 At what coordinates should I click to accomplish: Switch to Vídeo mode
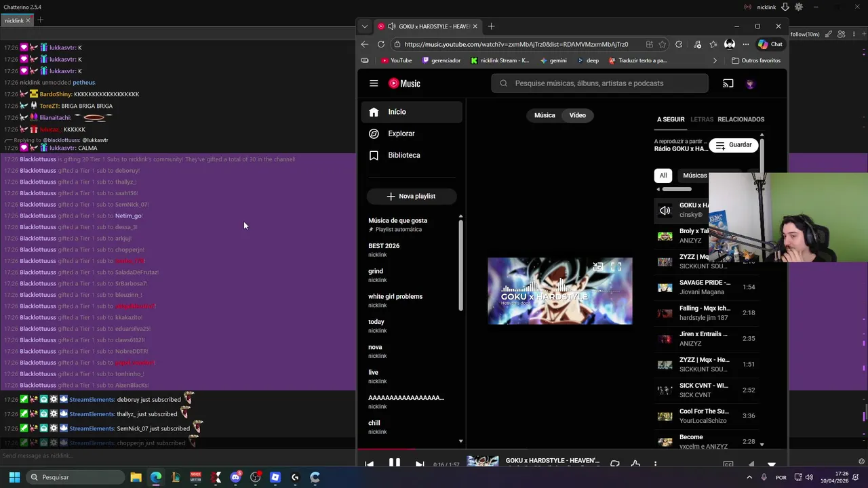tap(578, 115)
